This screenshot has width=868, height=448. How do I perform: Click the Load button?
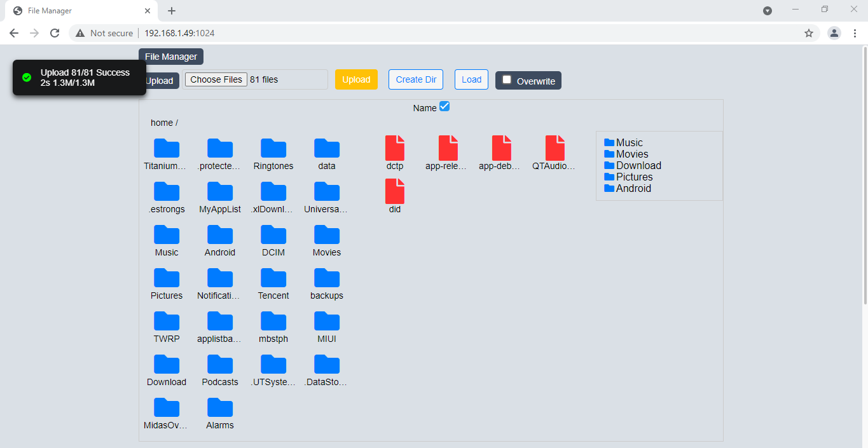coord(471,79)
